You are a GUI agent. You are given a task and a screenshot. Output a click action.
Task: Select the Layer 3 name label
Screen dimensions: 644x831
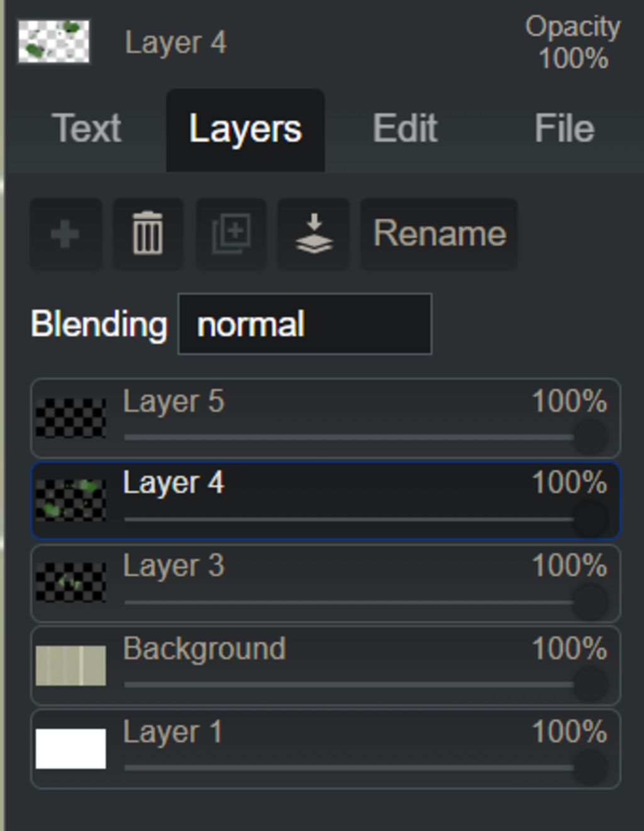174,566
